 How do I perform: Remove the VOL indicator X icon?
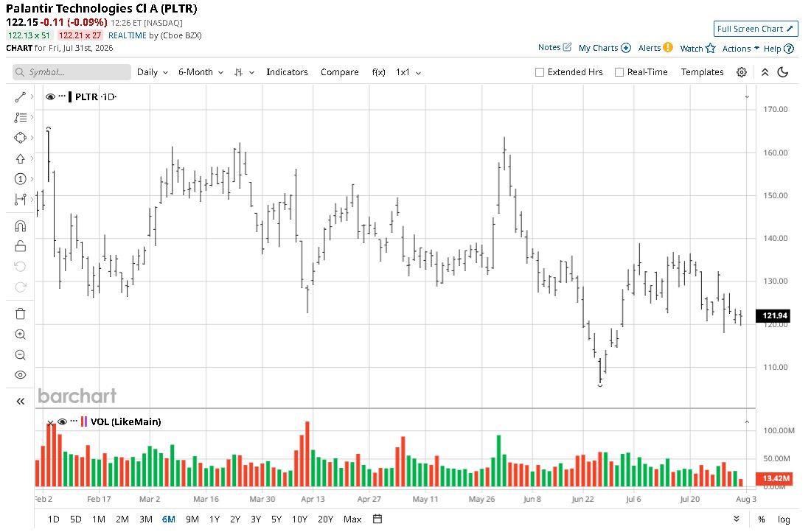(x=51, y=423)
